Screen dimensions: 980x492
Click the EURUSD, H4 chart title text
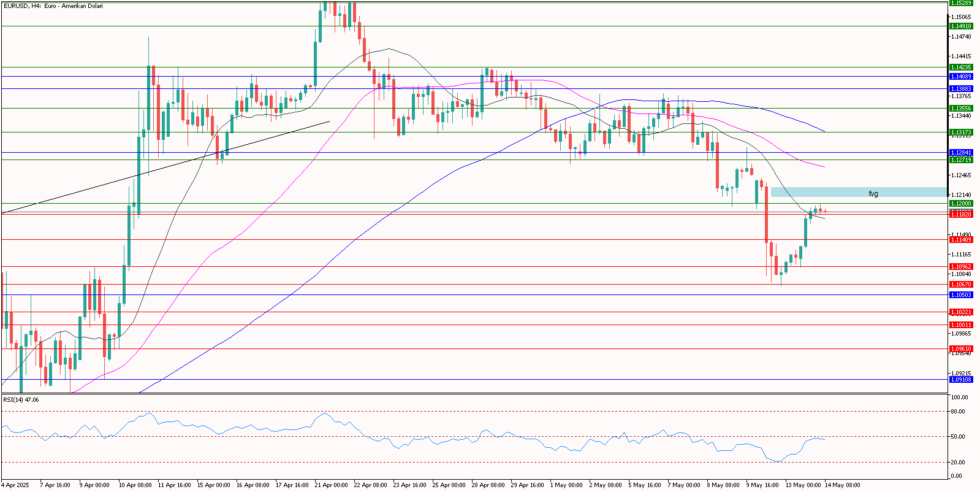click(x=53, y=6)
